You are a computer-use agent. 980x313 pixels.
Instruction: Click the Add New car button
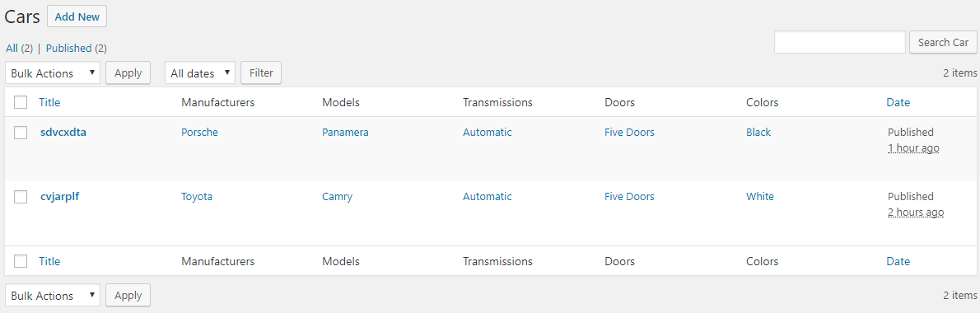(77, 16)
